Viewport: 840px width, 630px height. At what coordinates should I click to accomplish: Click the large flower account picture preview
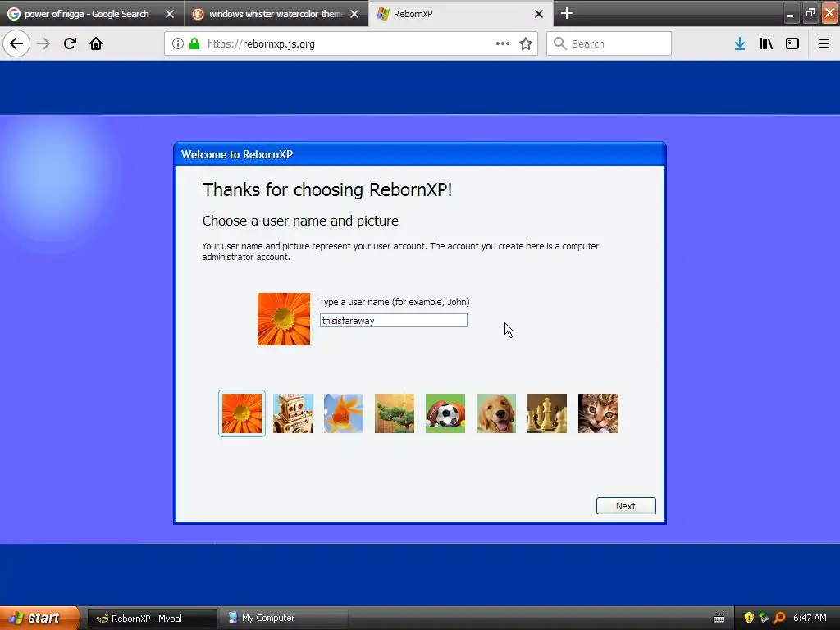point(283,319)
